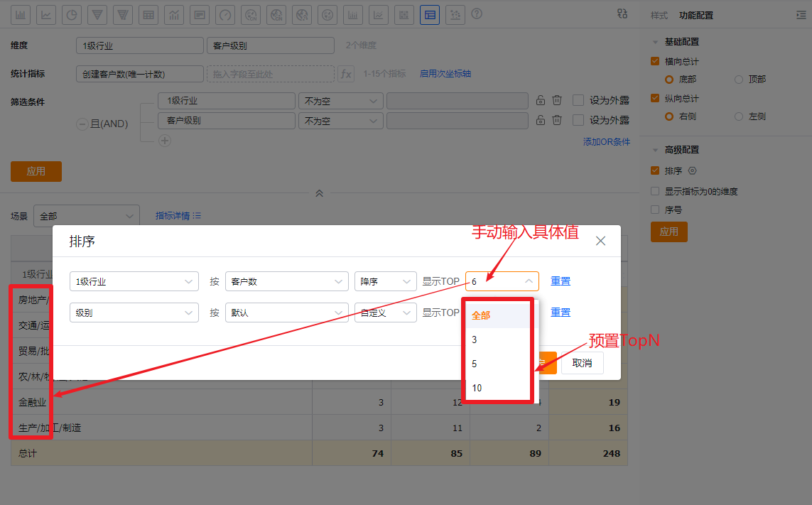Viewport: 812px width, 505px height.
Task: Click 应用 button in right config panel
Action: click(669, 232)
